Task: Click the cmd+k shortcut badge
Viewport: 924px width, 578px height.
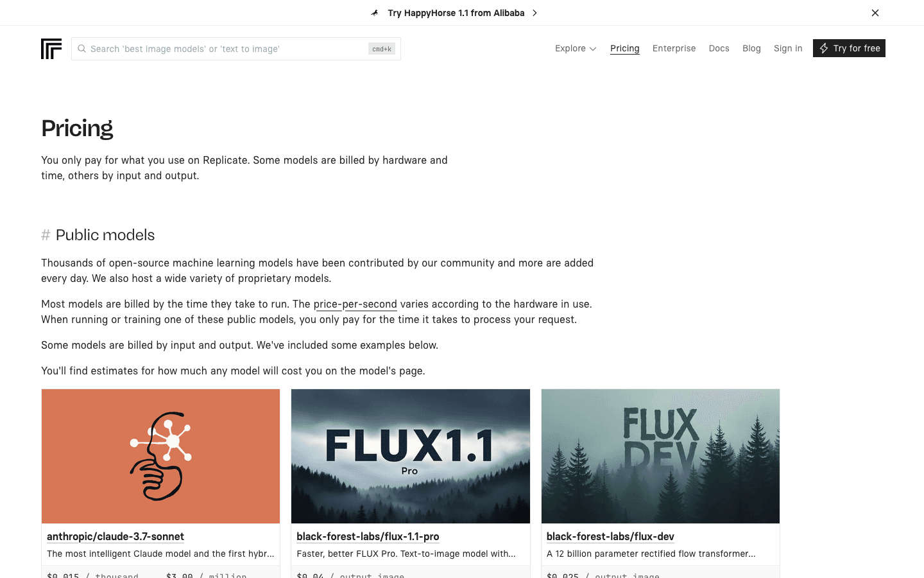Action: [x=382, y=49]
